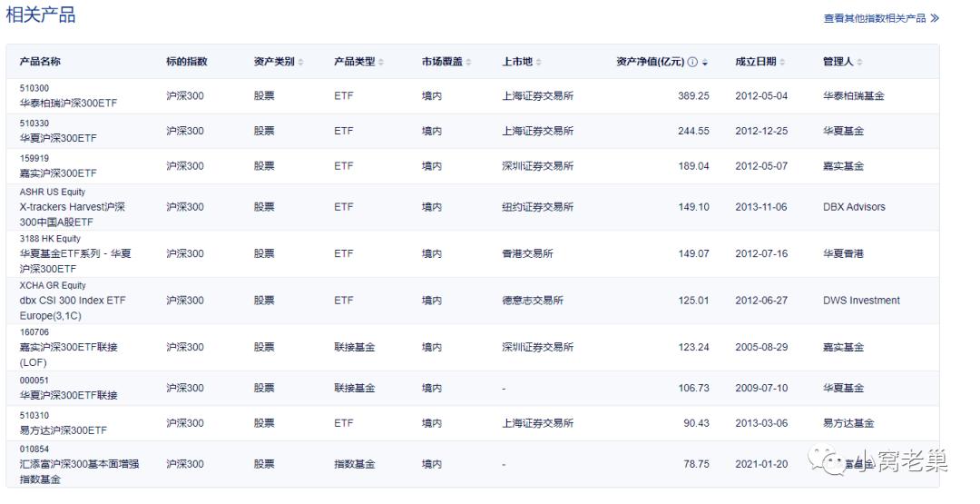Select product code 510300
This screenshot has height=504, width=980.
click(x=34, y=88)
